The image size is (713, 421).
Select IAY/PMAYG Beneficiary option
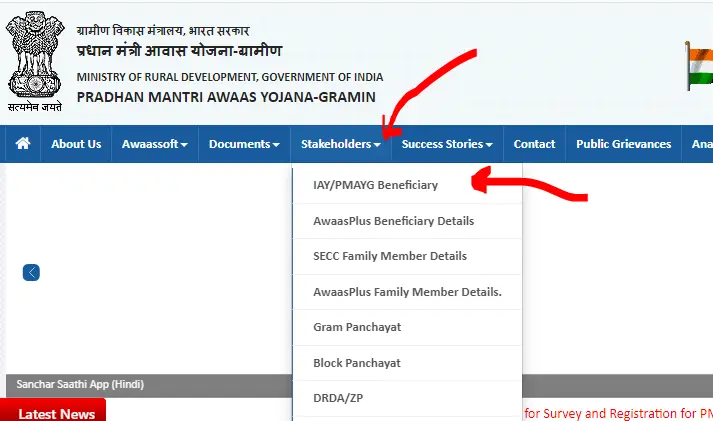[x=407, y=185]
